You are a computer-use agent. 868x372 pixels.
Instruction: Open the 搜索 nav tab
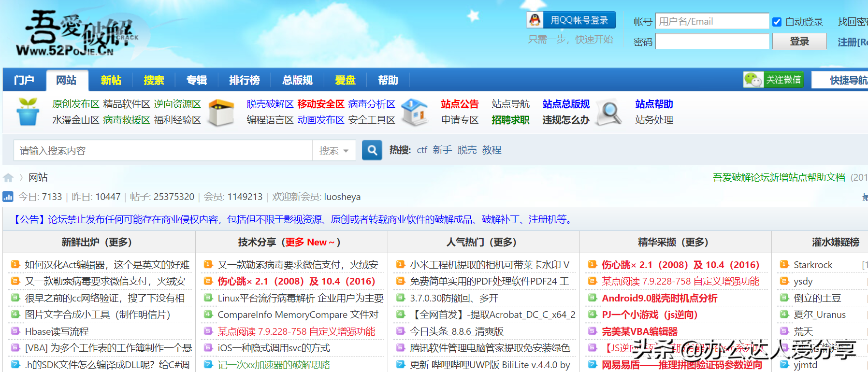point(154,80)
